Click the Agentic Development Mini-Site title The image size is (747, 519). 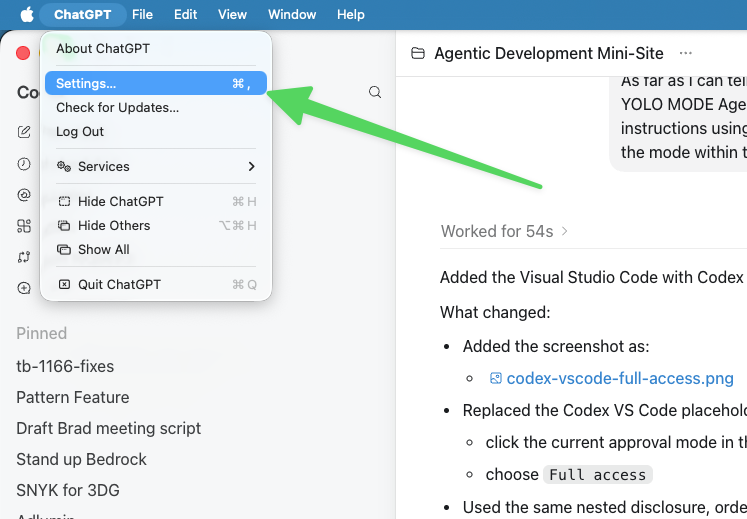tap(549, 53)
